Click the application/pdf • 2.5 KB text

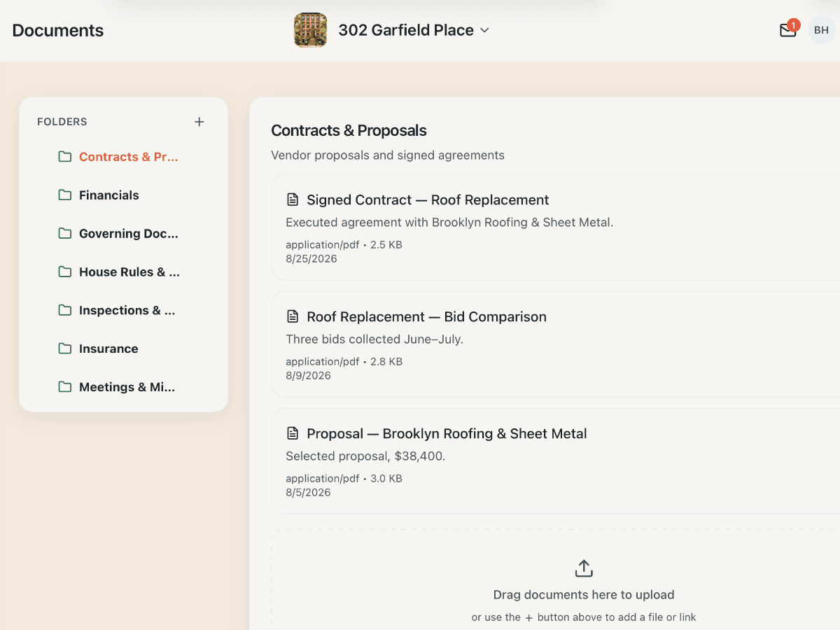(344, 245)
